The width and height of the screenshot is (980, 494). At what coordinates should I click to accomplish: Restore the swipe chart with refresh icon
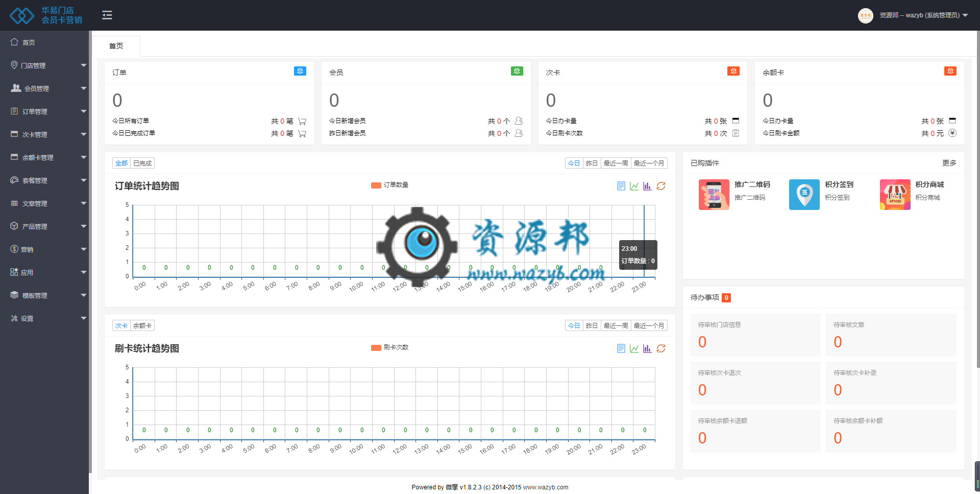click(661, 348)
